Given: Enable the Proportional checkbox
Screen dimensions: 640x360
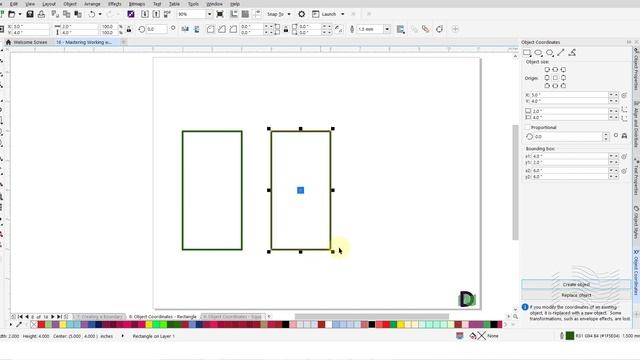Looking at the screenshot, I should [528, 127].
